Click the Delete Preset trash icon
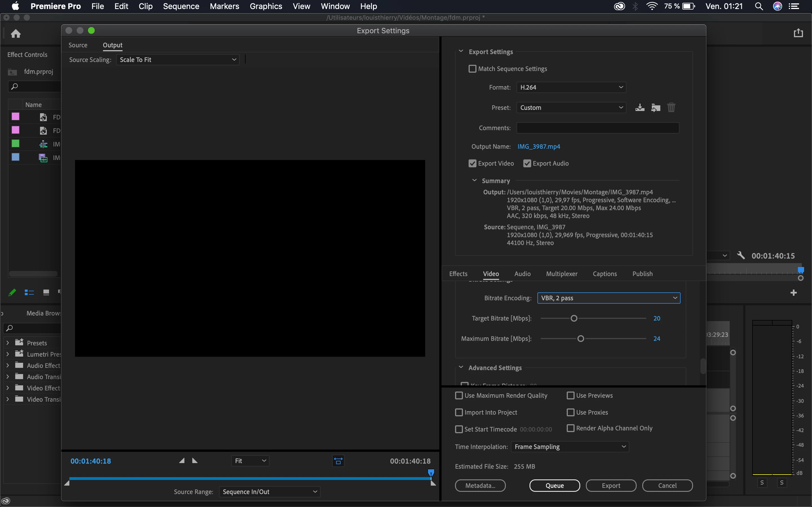The image size is (812, 507). 671,108
